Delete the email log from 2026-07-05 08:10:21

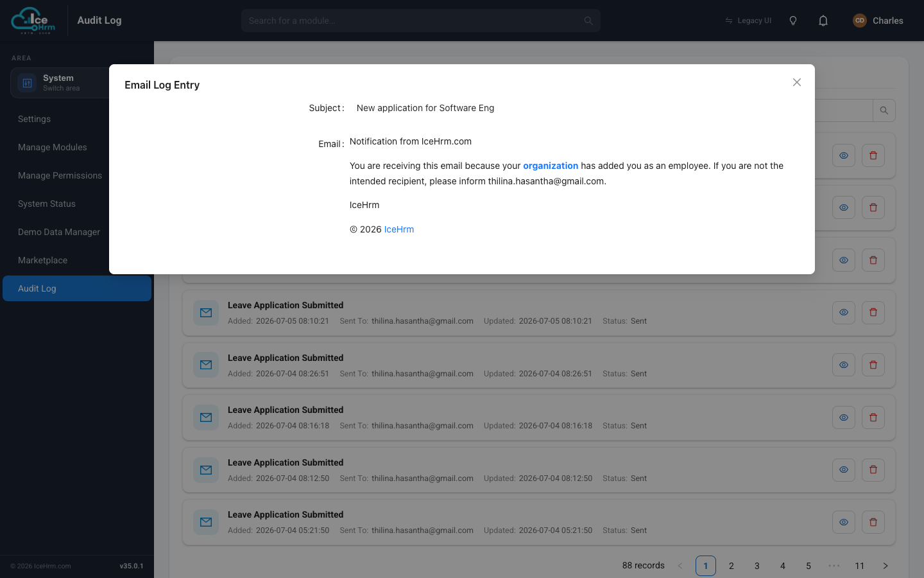(873, 312)
